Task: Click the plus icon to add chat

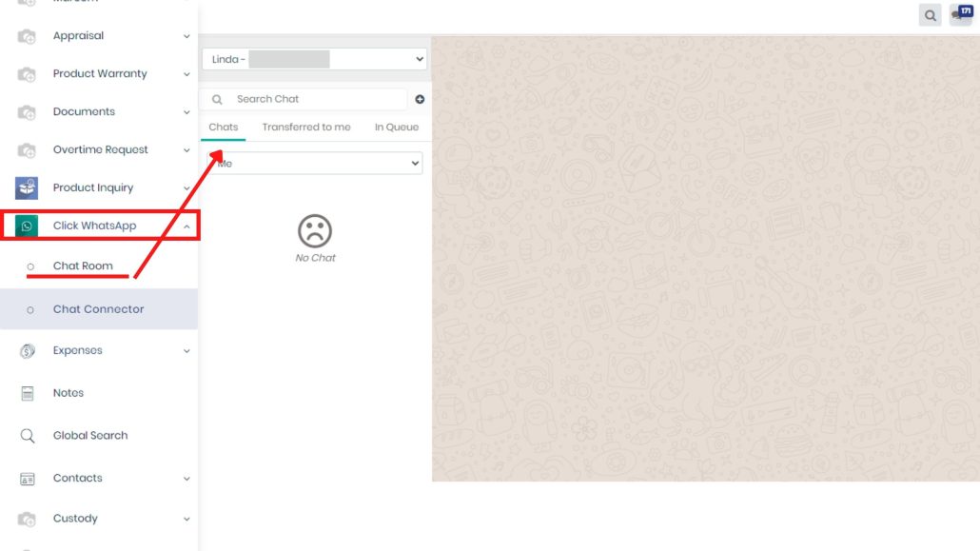Action: pos(420,99)
